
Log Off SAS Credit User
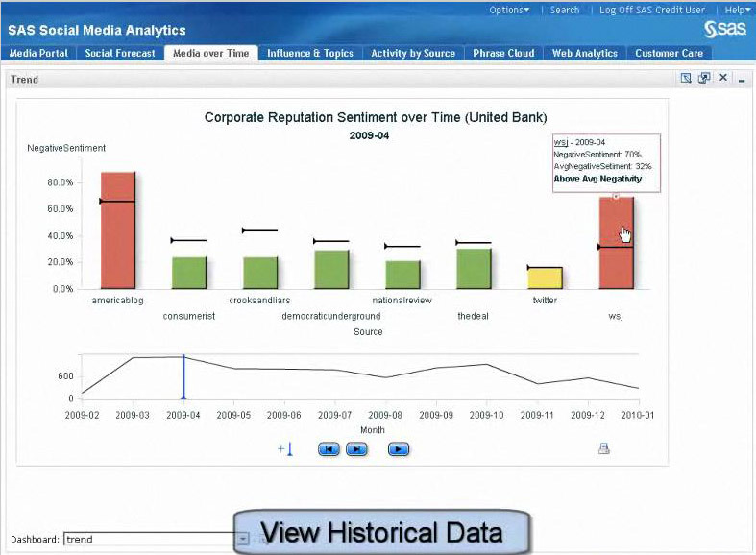tap(652, 10)
